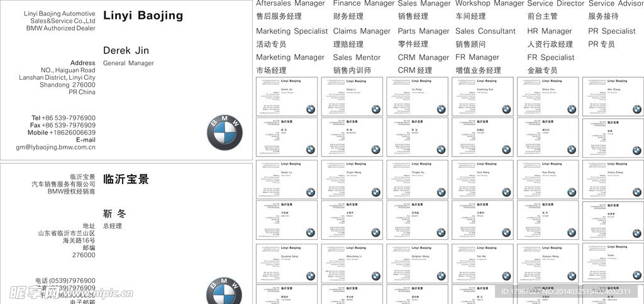The image size is (644, 304).
Task: Click the BMW logo on the Fan Mo card
Action: (506, 276)
